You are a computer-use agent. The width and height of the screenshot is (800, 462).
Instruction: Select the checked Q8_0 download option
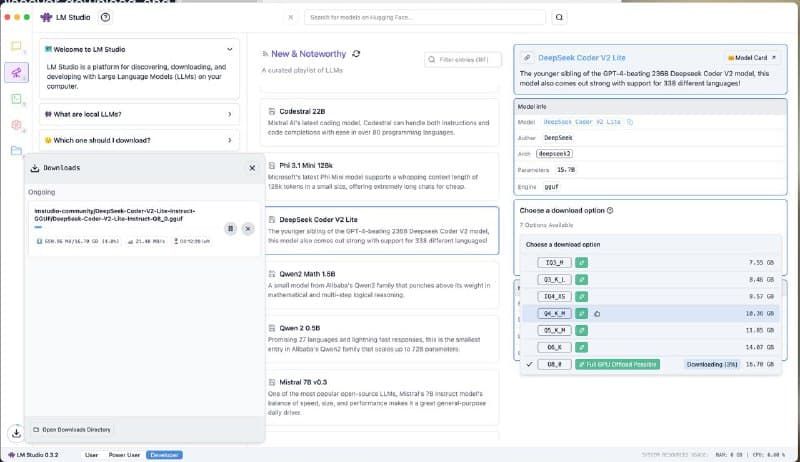[x=651, y=365]
